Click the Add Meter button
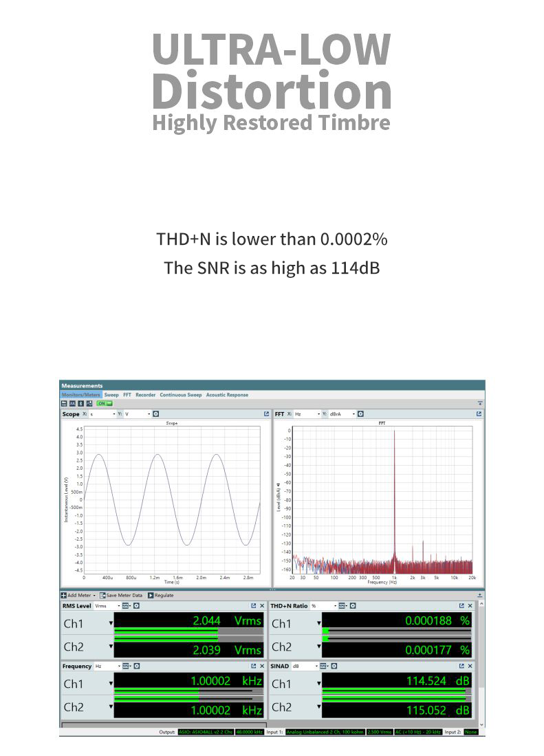Image resolution: width=544 pixels, height=756 pixels. [78, 595]
